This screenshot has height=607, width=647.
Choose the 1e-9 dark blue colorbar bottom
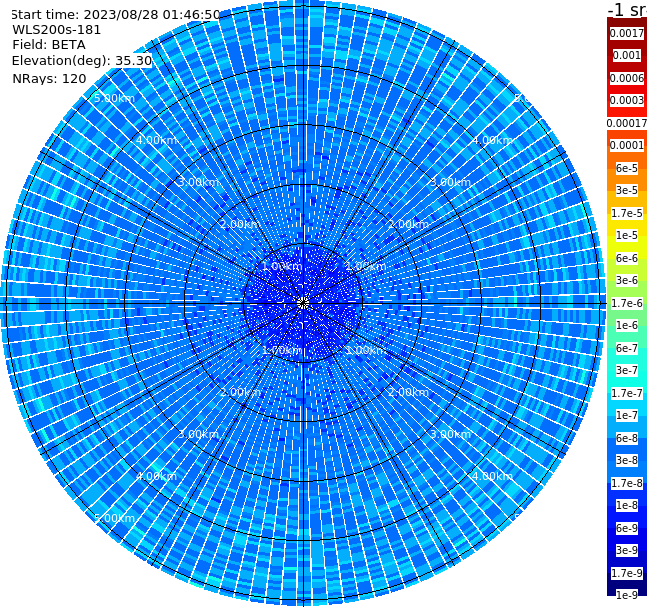pyautogui.click(x=627, y=595)
